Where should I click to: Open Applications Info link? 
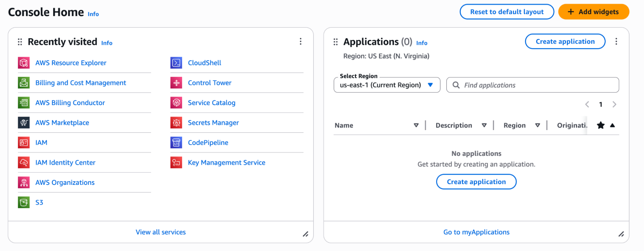422,43
